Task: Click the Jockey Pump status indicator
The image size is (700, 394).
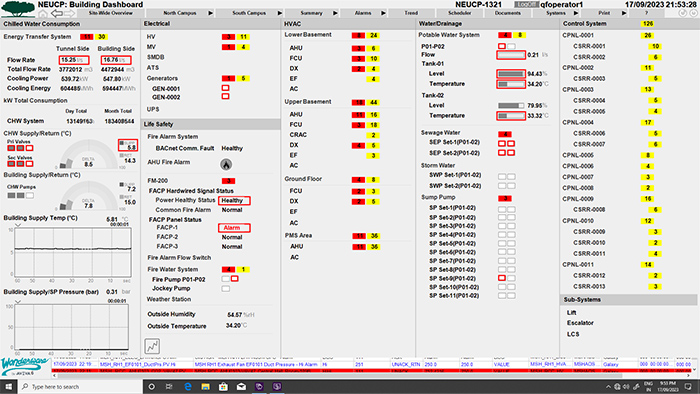Action: [x=226, y=289]
